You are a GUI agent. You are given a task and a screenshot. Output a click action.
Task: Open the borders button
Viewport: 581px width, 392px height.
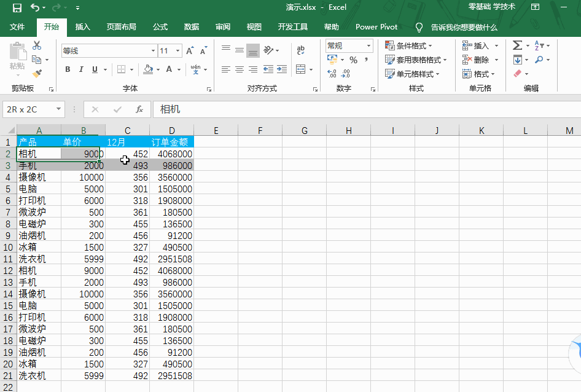tap(121, 69)
